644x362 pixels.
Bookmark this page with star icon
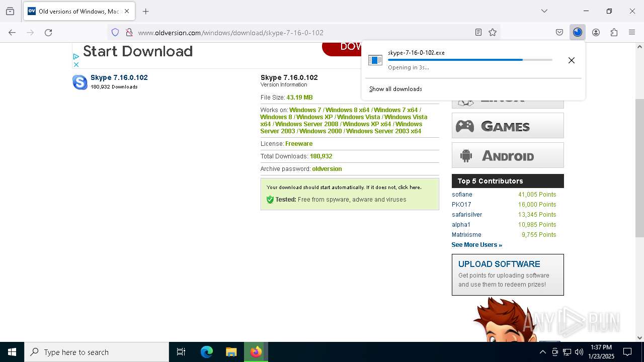click(493, 32)
